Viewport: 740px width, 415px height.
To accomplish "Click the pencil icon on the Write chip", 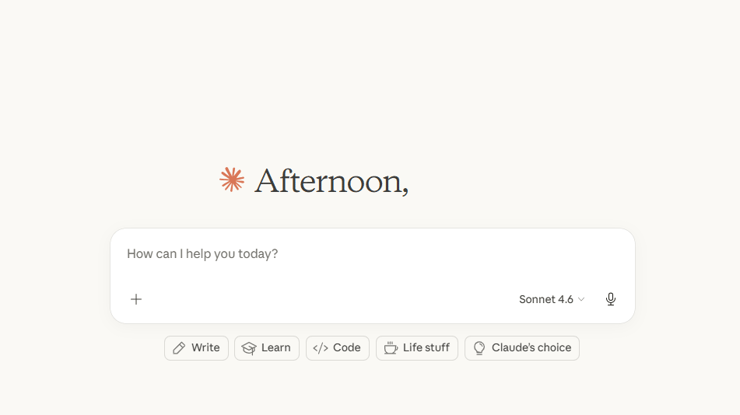I will click(179, 348).
